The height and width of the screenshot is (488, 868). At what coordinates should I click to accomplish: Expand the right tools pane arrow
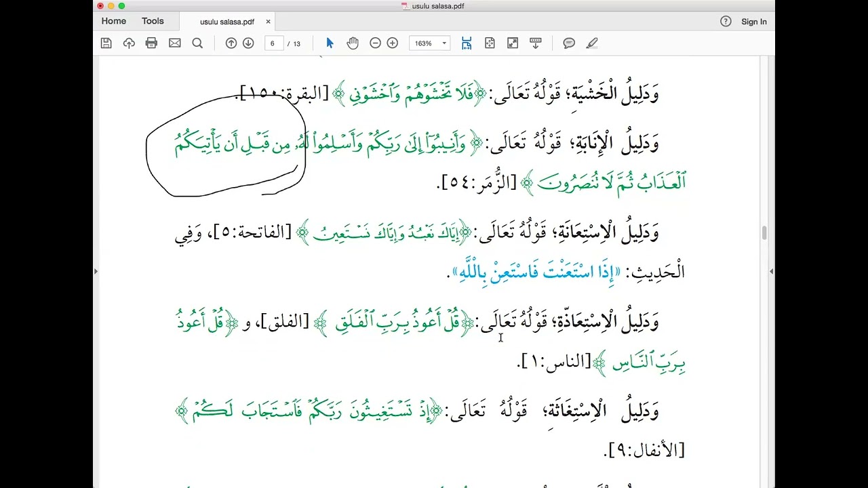(x=771, y=271)
